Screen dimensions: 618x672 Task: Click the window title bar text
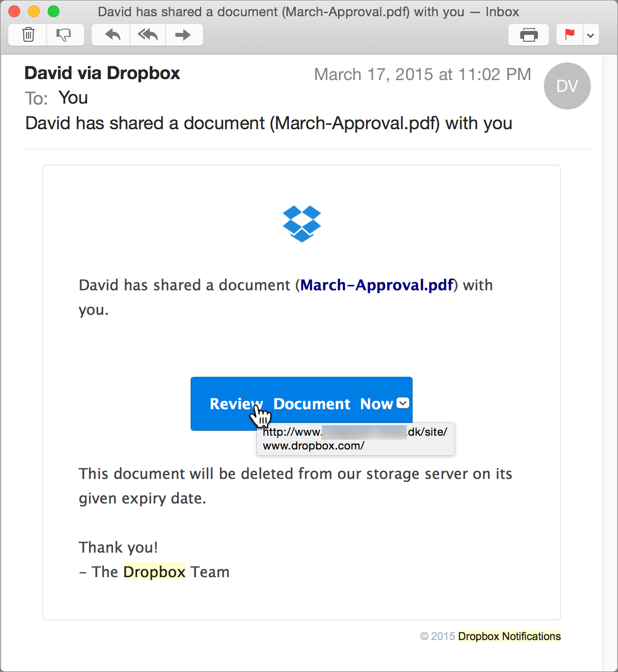[309, 12]
